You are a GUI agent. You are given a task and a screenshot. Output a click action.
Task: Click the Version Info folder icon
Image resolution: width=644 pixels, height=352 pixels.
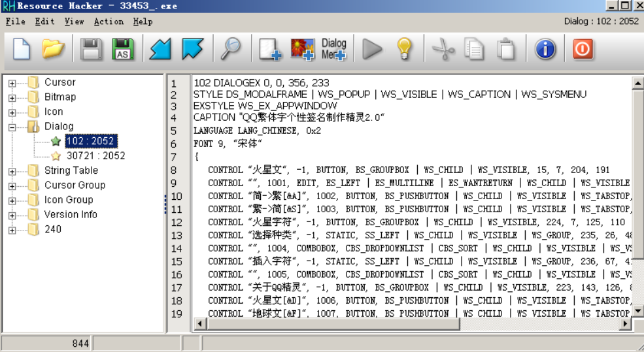tap(33, 215)
